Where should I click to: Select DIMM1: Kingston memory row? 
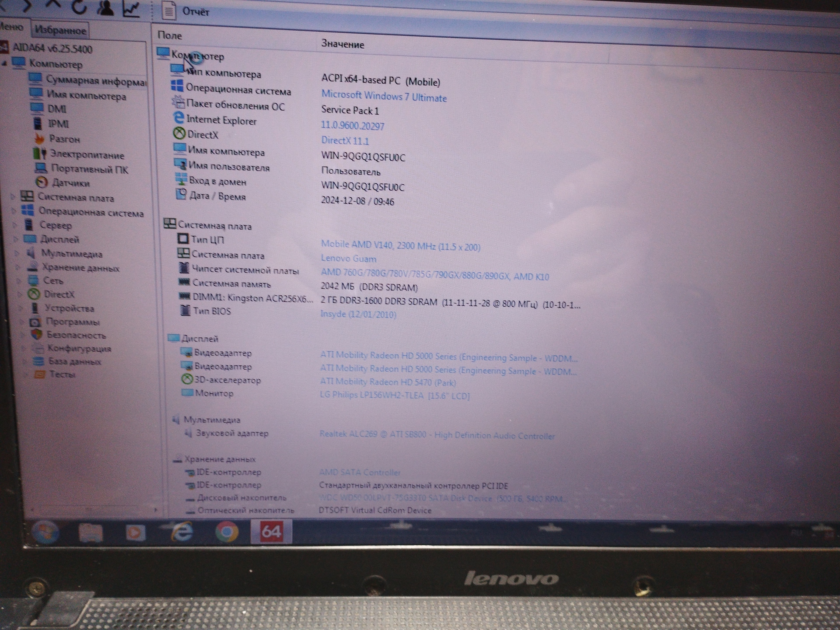pyautogui.click(x=380, y=301)
